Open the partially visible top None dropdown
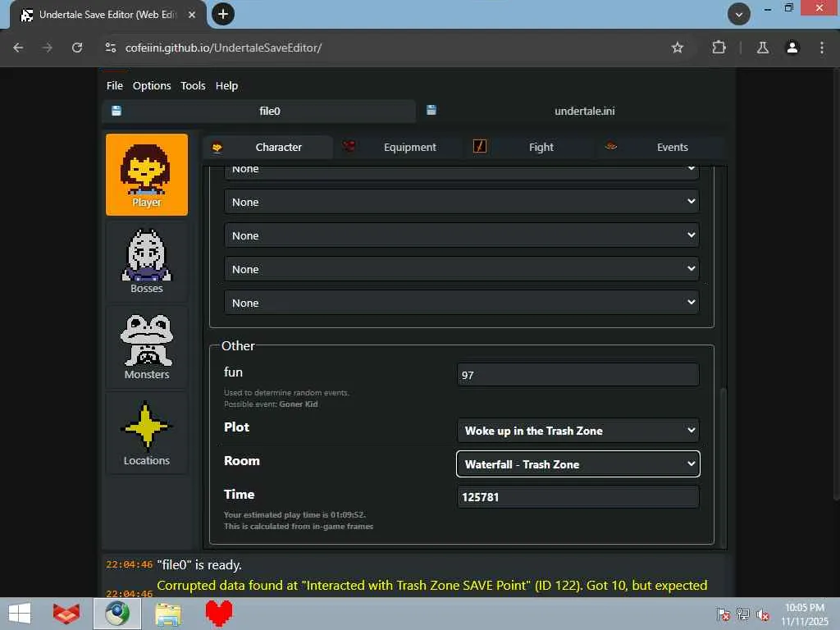840x630 pixels. coord(461,172)
